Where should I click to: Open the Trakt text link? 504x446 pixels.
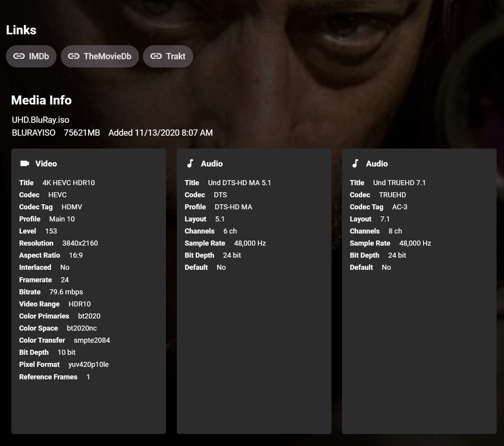pyautogui.click(x=176, y=56)
